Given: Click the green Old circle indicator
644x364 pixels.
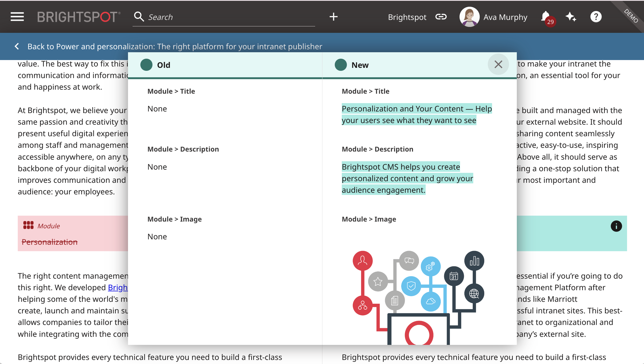Looking at the screenshot, I should (146, 65).
